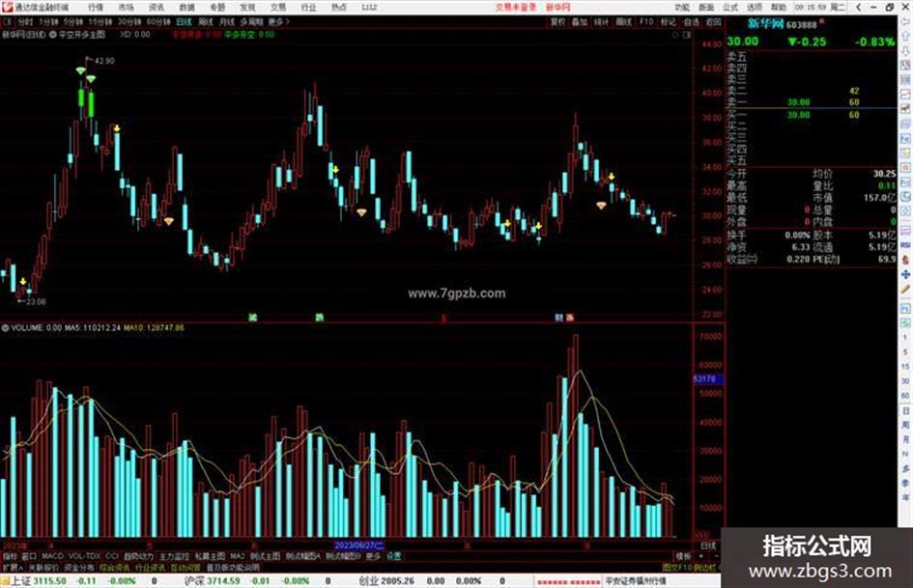Image resolution: width=913 pixels, height=588 pixels.
Task: Click the blue cross move icon in right sidebar
Action: [x=905, y=274]
